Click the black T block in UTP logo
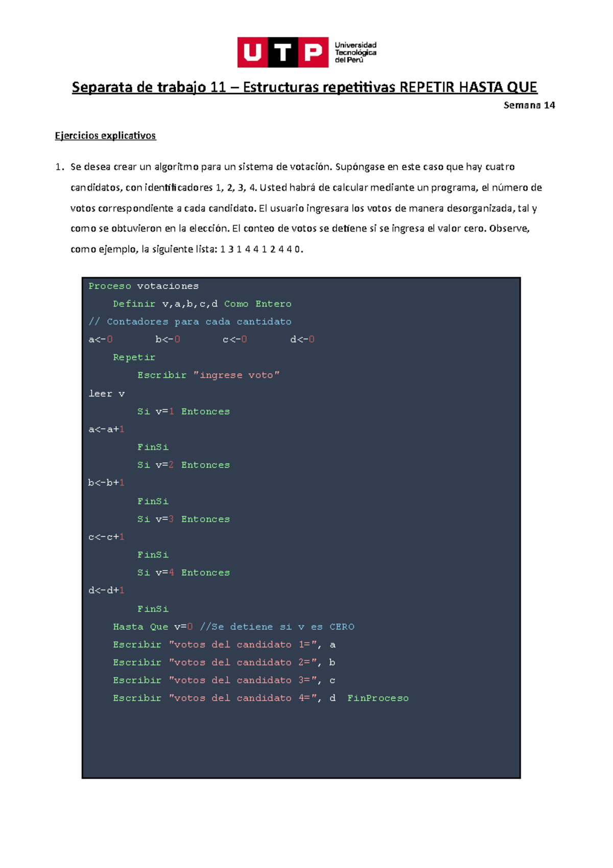 [282, 52]
